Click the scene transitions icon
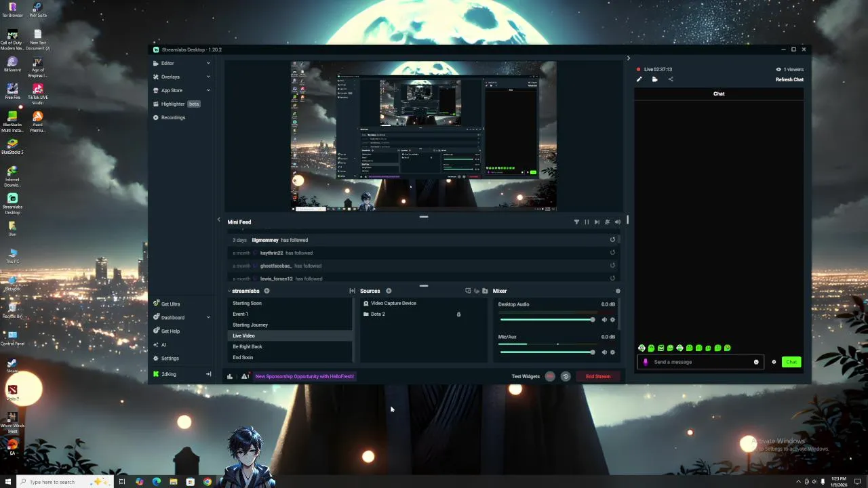The width and height of the screenshot is (868, 488). (352, 291)
